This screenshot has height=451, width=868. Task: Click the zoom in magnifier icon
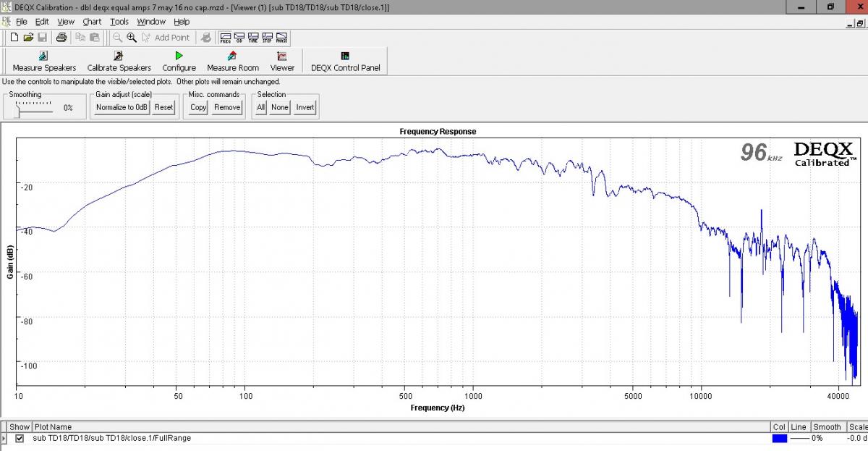[x=132, y=38]
